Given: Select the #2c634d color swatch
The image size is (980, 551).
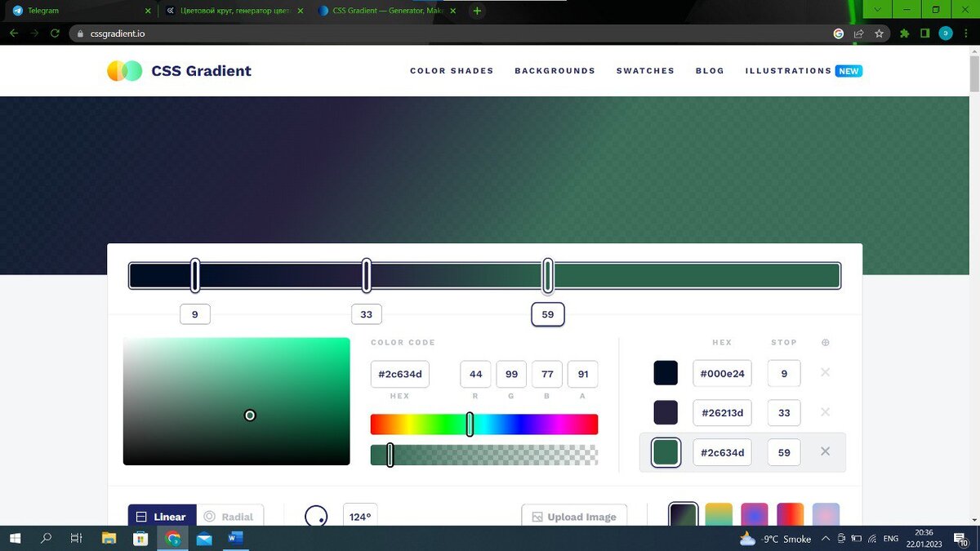Looking at the screenshot, I should (666, 452).
